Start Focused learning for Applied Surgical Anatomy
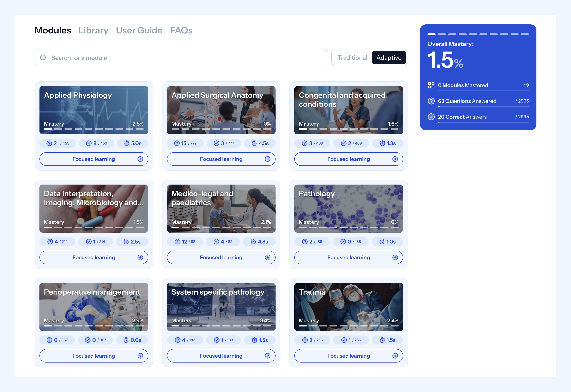 click(x=221, y=159)
